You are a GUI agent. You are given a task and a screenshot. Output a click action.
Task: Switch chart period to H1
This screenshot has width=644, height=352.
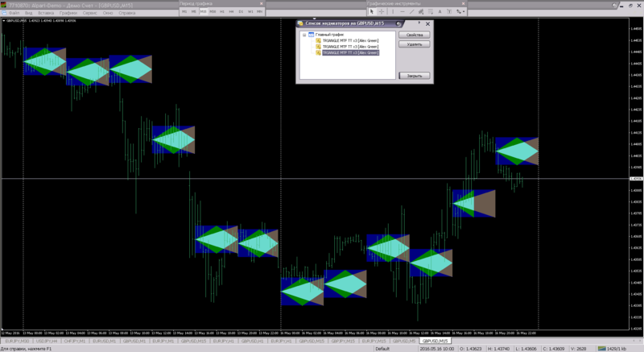coord(222,11)
